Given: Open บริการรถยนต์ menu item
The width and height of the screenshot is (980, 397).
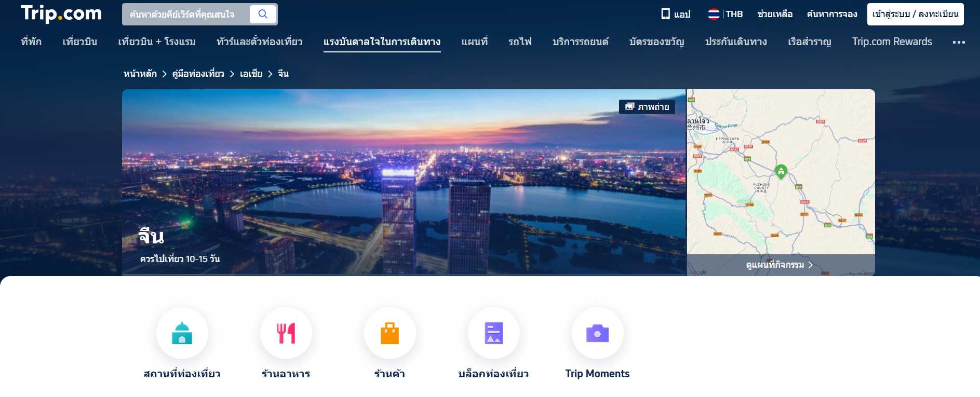Looking at the screenshot, I should pos(580,42).
